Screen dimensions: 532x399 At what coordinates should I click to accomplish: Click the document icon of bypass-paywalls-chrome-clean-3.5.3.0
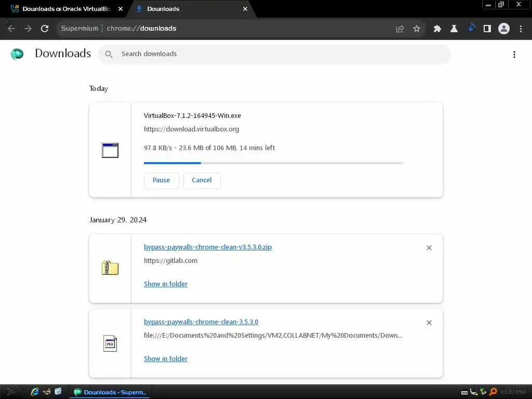tap(110, 343)
